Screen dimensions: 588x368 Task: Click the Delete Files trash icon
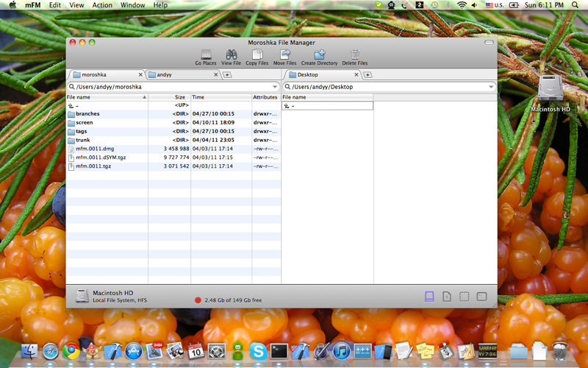point(355,55)
